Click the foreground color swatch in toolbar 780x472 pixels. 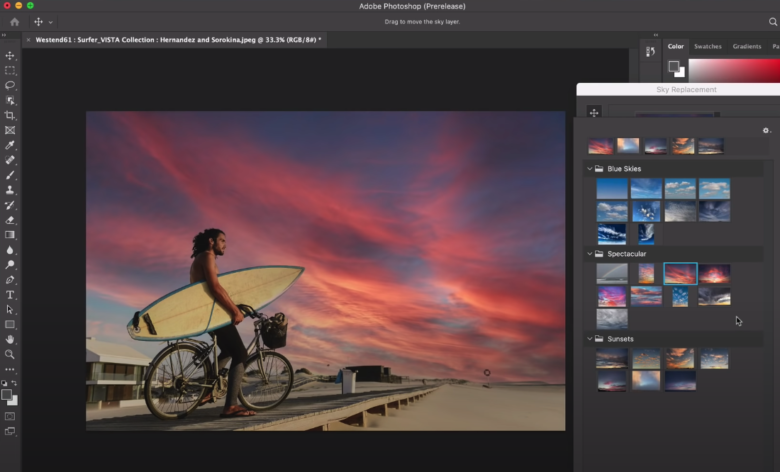pos(8,394)
